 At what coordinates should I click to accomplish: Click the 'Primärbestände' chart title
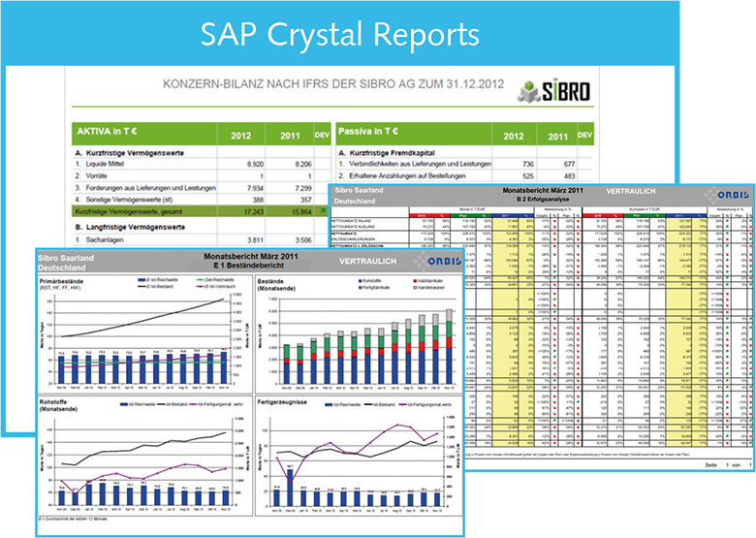pos(61,281)
